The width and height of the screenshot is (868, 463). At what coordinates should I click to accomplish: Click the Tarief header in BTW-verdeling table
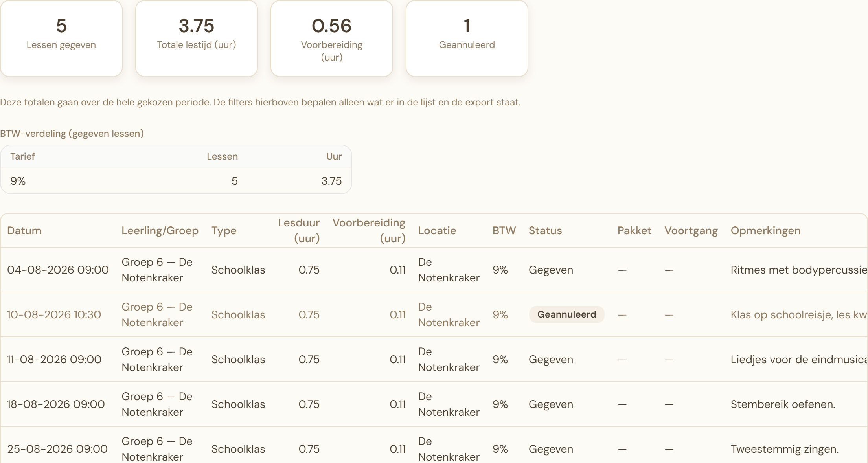[22, 156]
